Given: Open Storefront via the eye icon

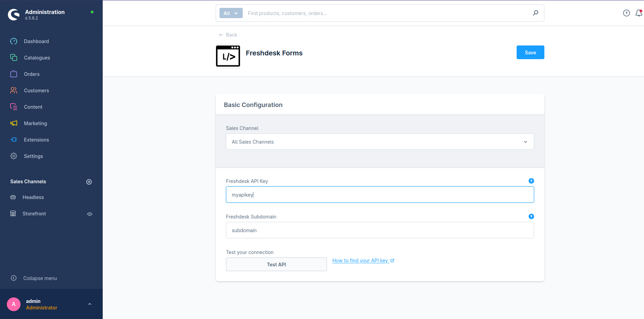Looking at the screenshot, I should click(90, 214).
